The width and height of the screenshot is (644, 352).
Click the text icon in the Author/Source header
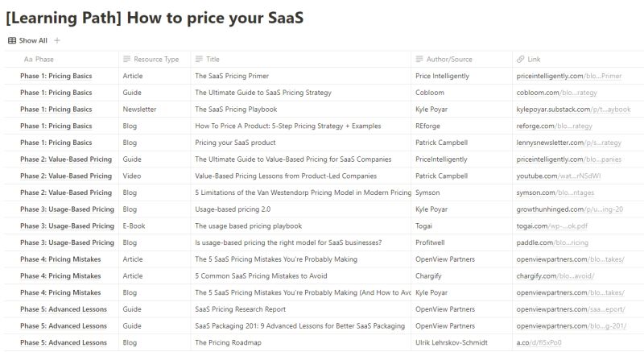point(419,59)
